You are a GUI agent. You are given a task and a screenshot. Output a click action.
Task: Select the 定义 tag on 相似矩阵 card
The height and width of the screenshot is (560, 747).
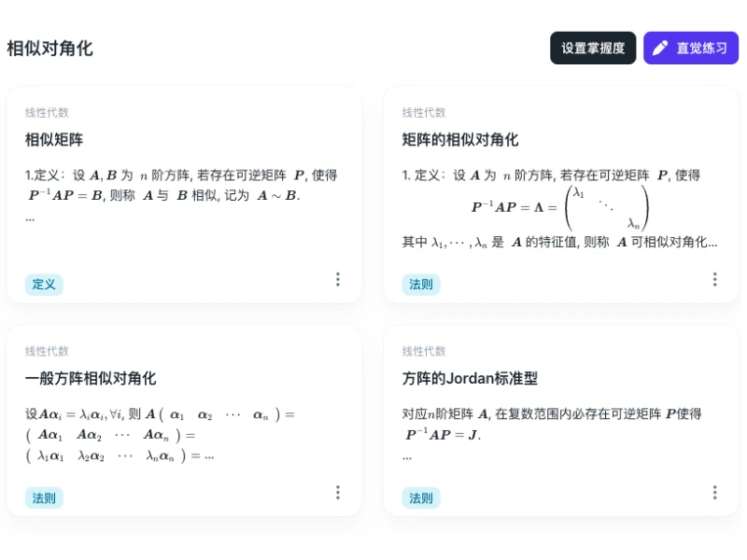[x=43, y=284]
